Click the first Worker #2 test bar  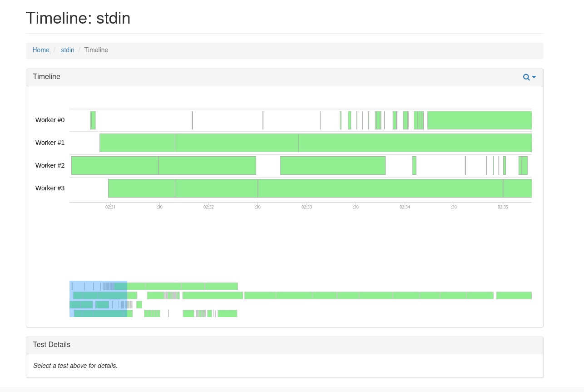[x=115, y=165]
